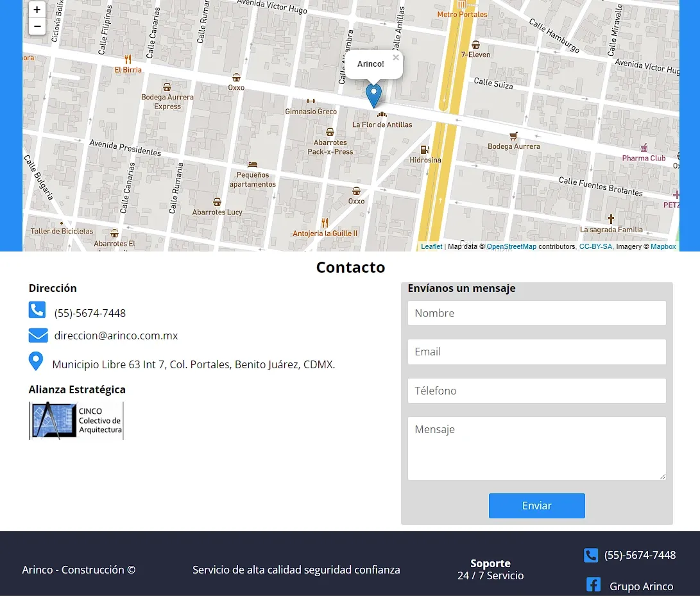Click the Arinco map marker pin
Image resolution: width=700 pixels, height=596 pixels.
coord(373,95)
